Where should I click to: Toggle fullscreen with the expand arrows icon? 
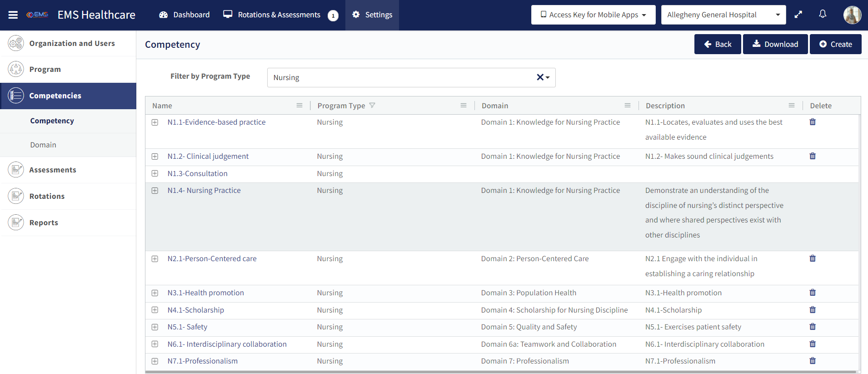click(x=798, y=15)
